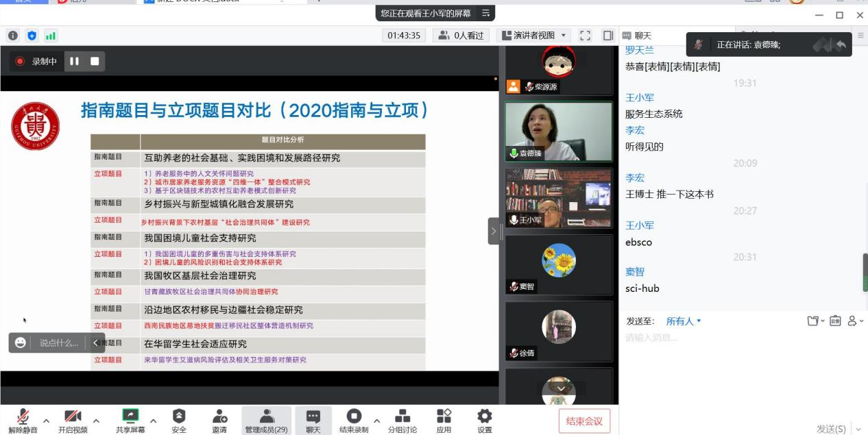Open the 应用 (Apps) icon

[x=444, y=416]
